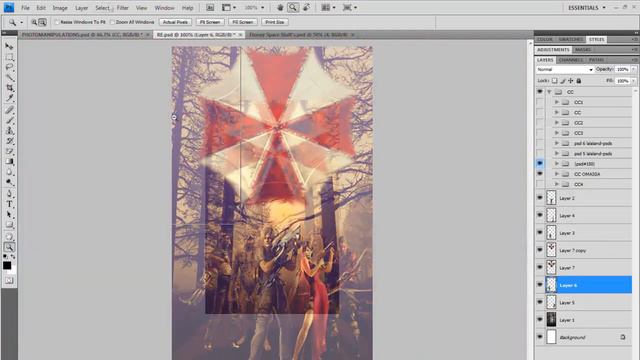Expand the CC1 group
Viewport: 640px width, 360px height.
click(557, 102)
